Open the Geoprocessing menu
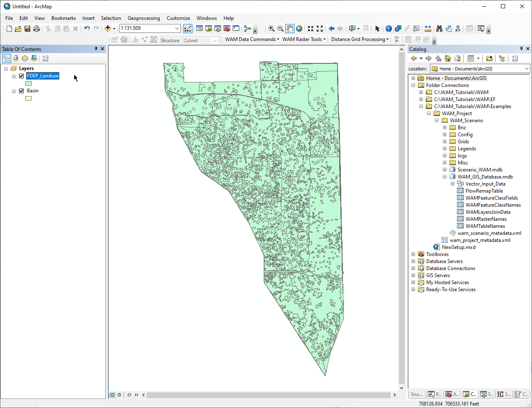 click(143, 18)
